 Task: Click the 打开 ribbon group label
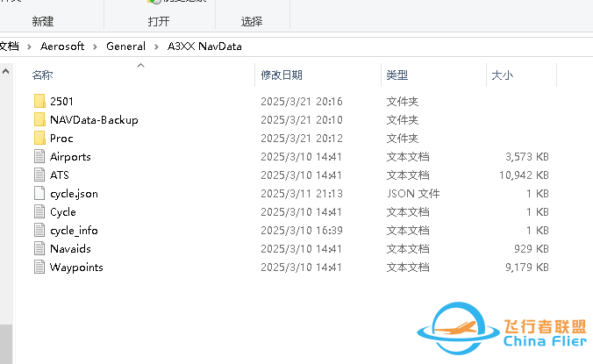point(159,22)
